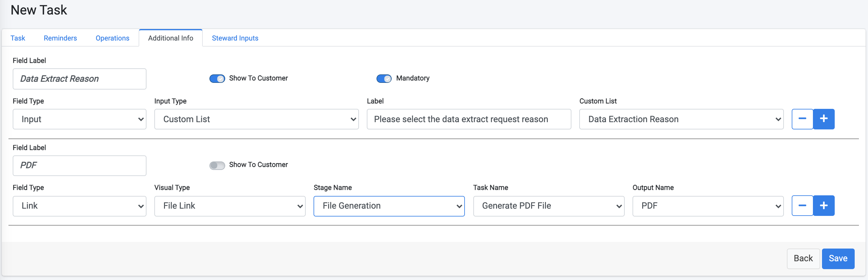Open the Output Name dropdown set to PDF

click(707, 206)
